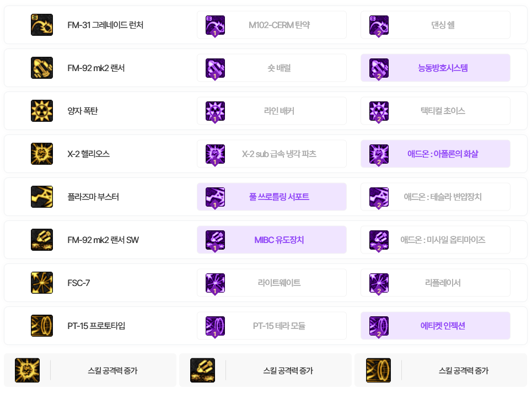The height and width of the screenshot is (394, 532).
Task: Click the X-2 헬리오스 스킬 공격력 증가 card
Action: (x=90, y=370)
